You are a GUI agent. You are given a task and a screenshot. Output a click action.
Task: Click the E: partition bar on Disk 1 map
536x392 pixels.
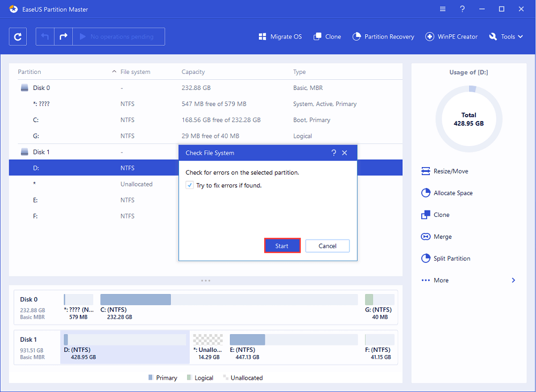293,340
